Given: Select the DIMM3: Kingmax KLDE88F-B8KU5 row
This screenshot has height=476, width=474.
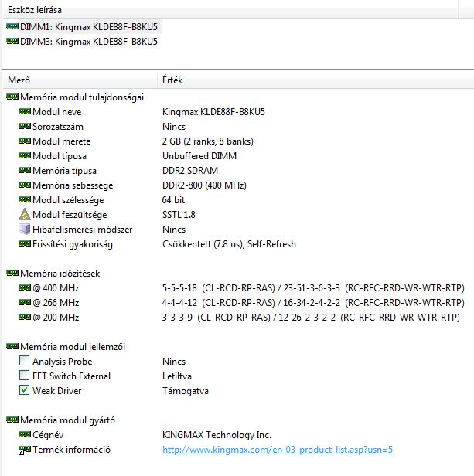Looking at the screenshot, I should click(89, 41).
